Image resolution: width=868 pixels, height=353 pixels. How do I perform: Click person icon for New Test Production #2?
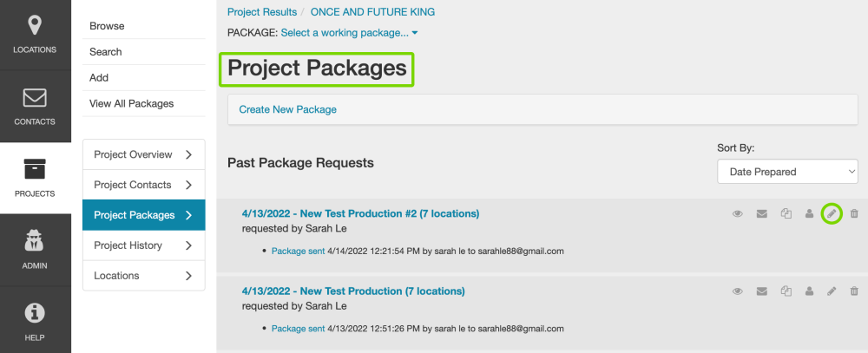(809, 213)
